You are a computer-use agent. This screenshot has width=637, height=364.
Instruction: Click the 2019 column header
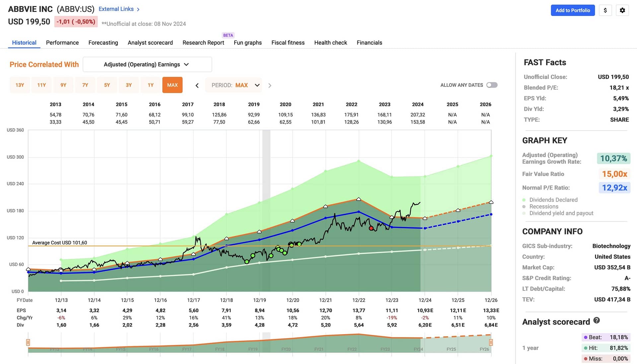coord(254,104)
